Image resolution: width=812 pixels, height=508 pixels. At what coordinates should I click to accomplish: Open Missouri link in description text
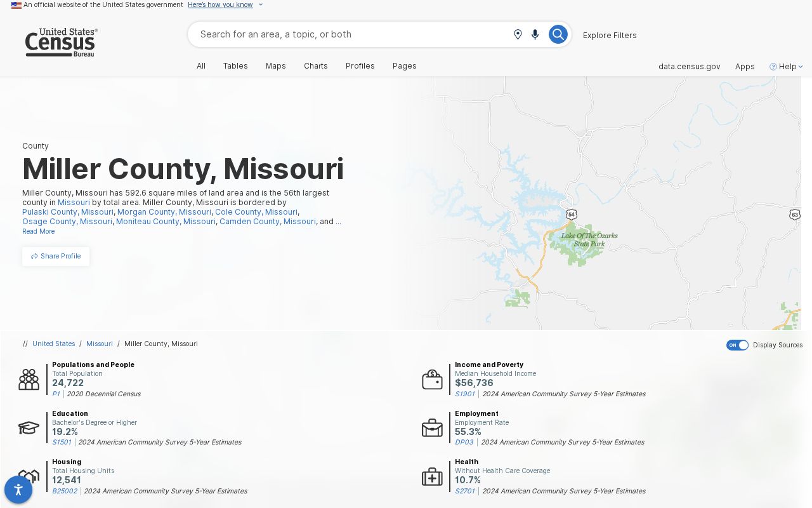point(74,203)
